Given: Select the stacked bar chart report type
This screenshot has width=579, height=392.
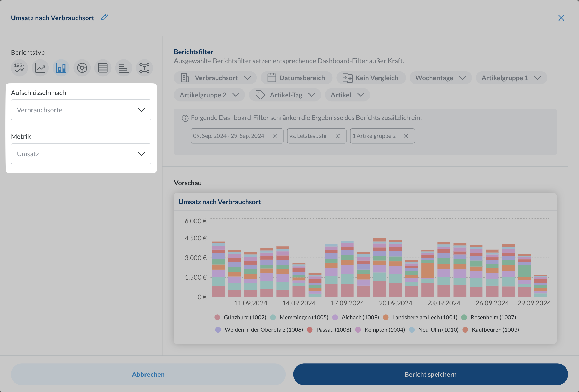Looking at the screenshot, I should [61, 68].
